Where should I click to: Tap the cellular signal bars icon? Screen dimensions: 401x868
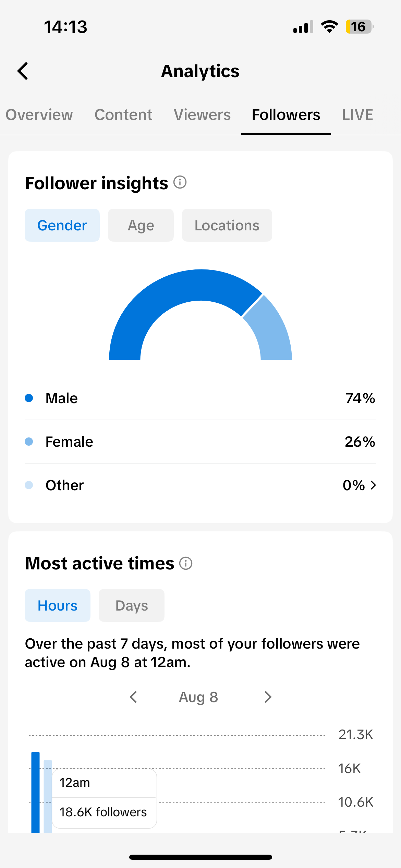303,27
